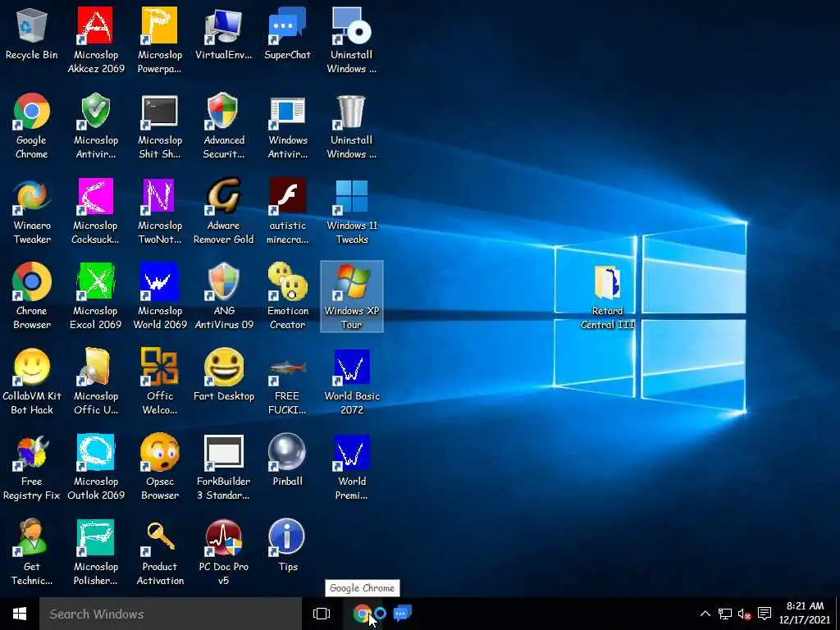840x630 pixels.
Task: Click the Search Windows box
Action: click(x=171, y=614)
